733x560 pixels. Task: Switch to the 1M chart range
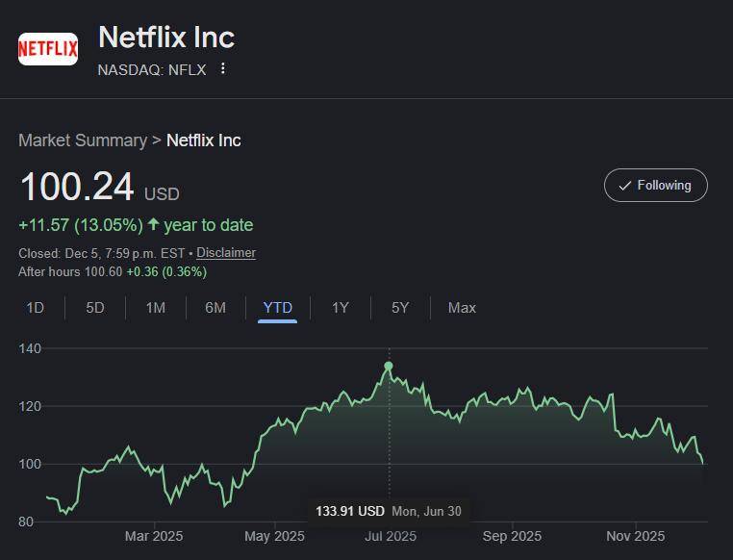coord(155,308)
